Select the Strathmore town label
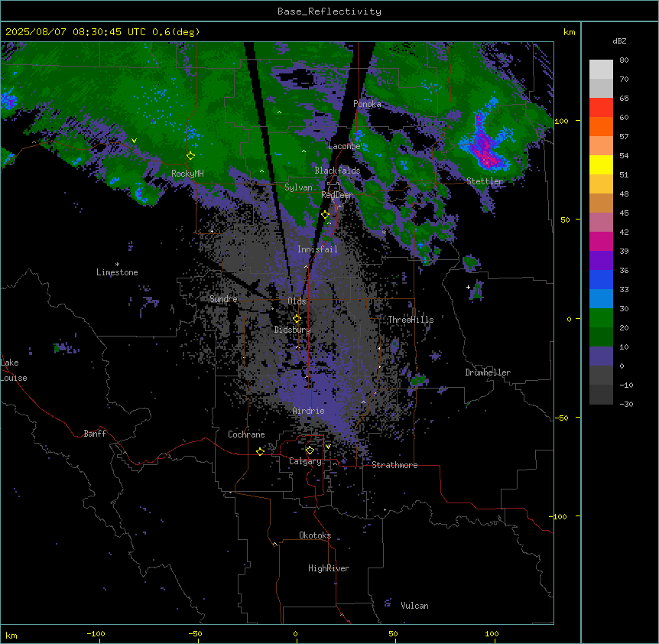659x644 pixels. coord(394,465)
